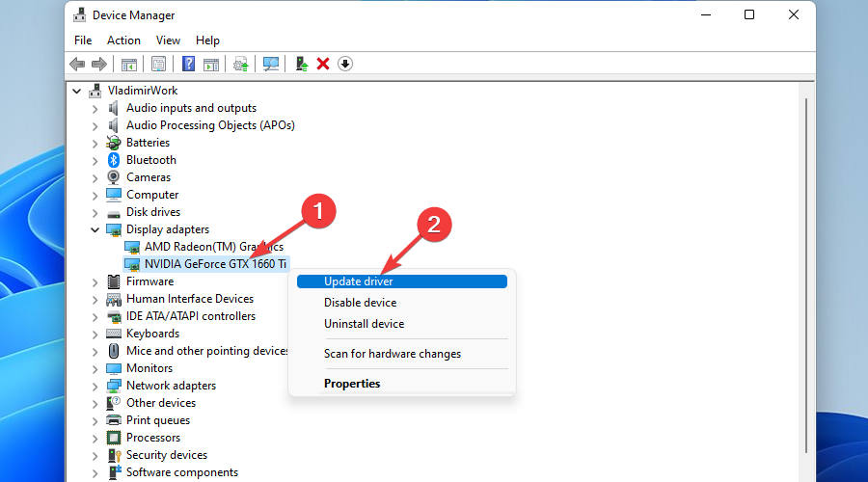Open the Help menu
868x482 pixels.
point(207,40)
